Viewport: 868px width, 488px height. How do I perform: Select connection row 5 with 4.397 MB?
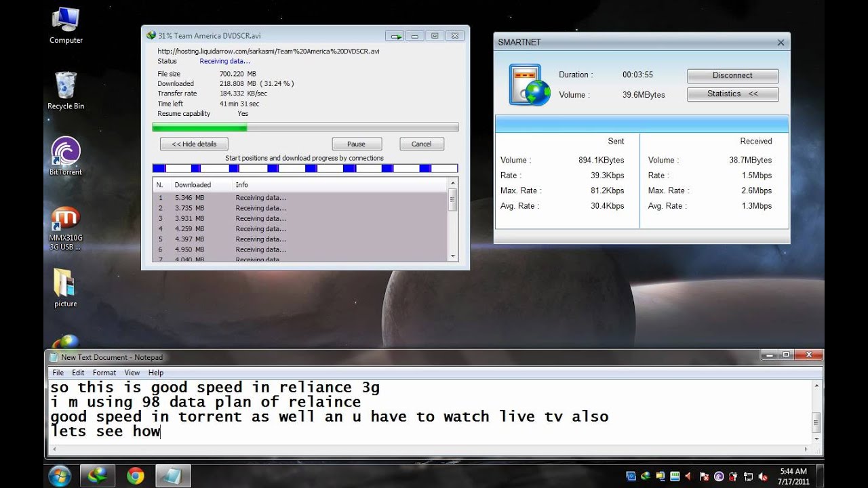click(x=300, y=239)
